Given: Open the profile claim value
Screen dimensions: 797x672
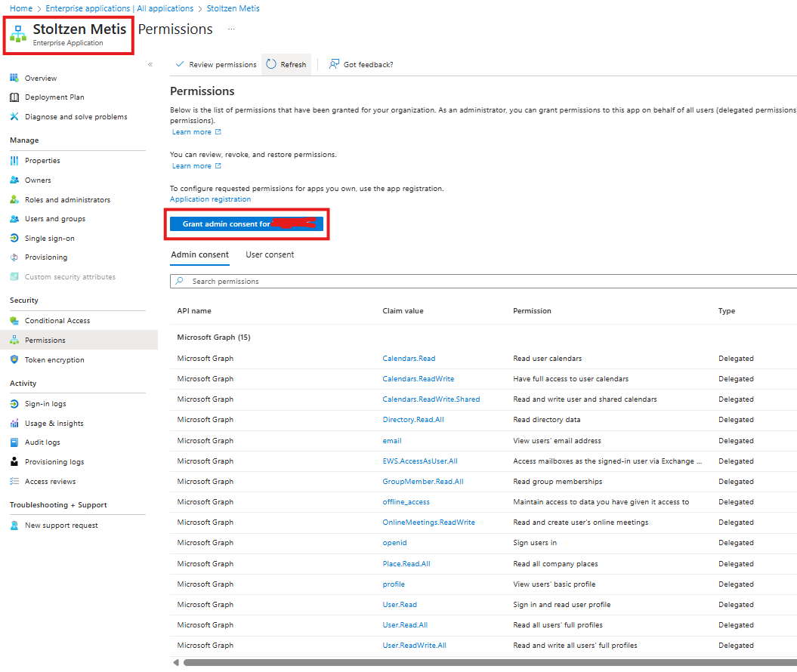Looking at the screenshot, I should coord(394,584).
